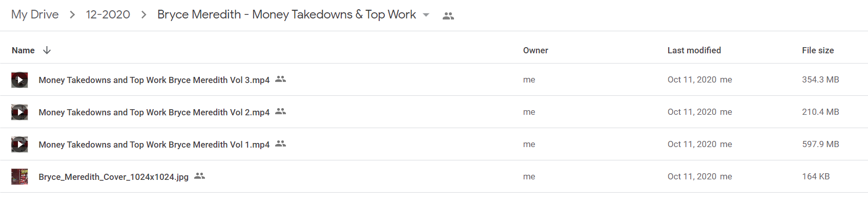This screenshot has width=868, height=205.
Task: Click the shared icon beside Vol 3.mp4
Action: 280,79
